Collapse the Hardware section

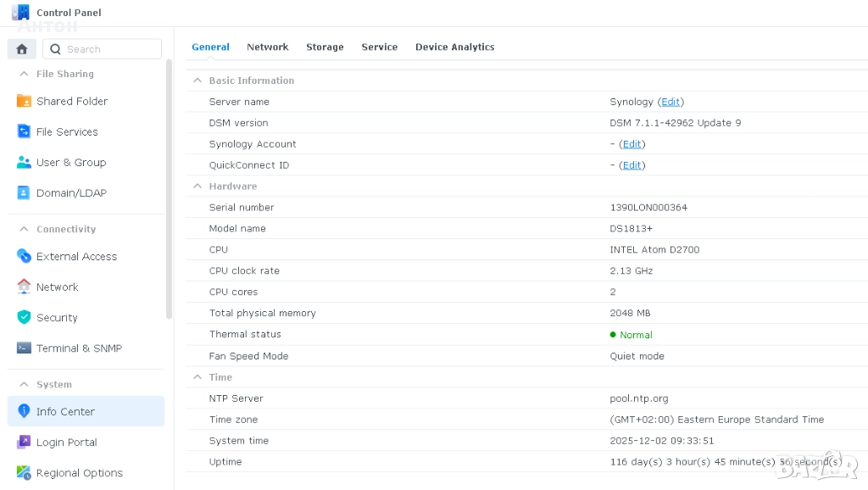coord(198,186)
